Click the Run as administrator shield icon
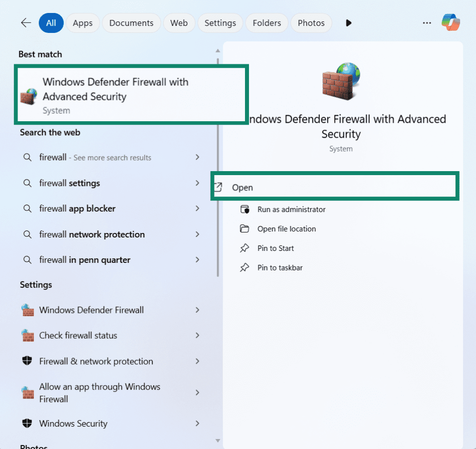This screenshot has width=476, height=449. click(x=244, y=210)
